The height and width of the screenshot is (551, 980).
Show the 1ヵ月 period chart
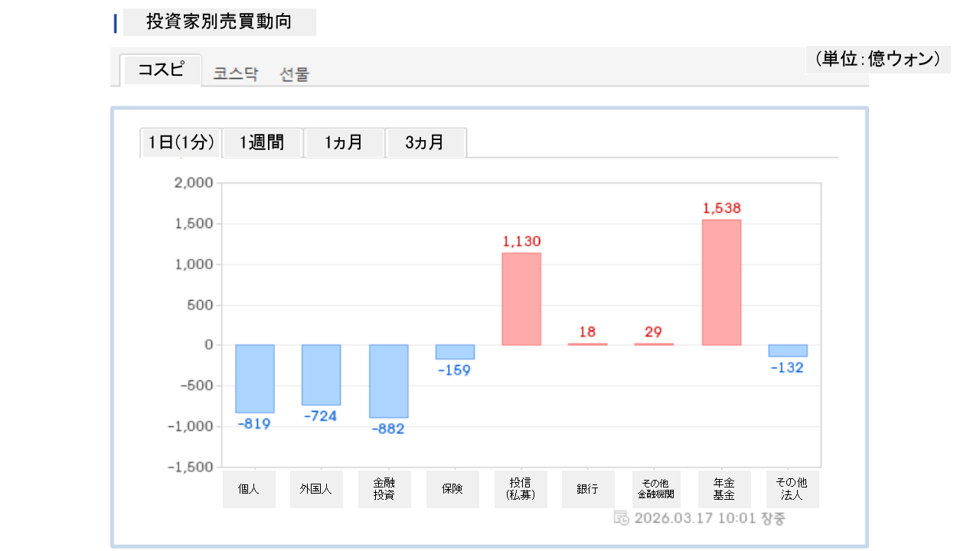click(x=344, y=142)
